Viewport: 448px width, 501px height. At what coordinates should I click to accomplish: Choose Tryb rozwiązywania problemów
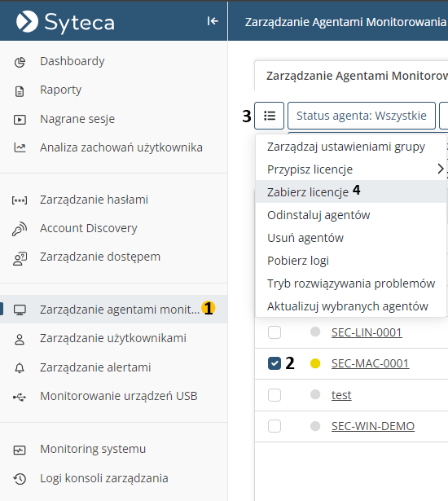(351, 283)
